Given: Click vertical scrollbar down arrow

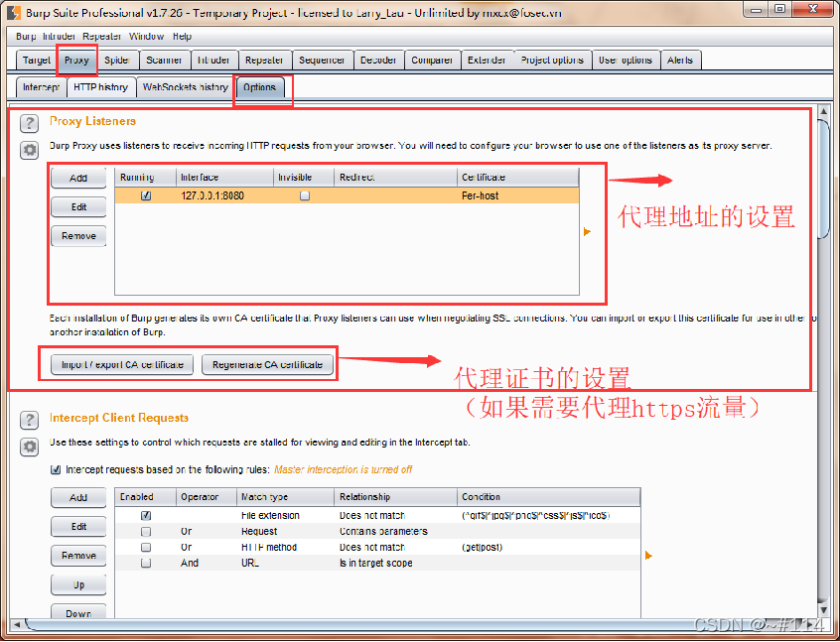Looking at the screenshot, I should tap(824, 610).
